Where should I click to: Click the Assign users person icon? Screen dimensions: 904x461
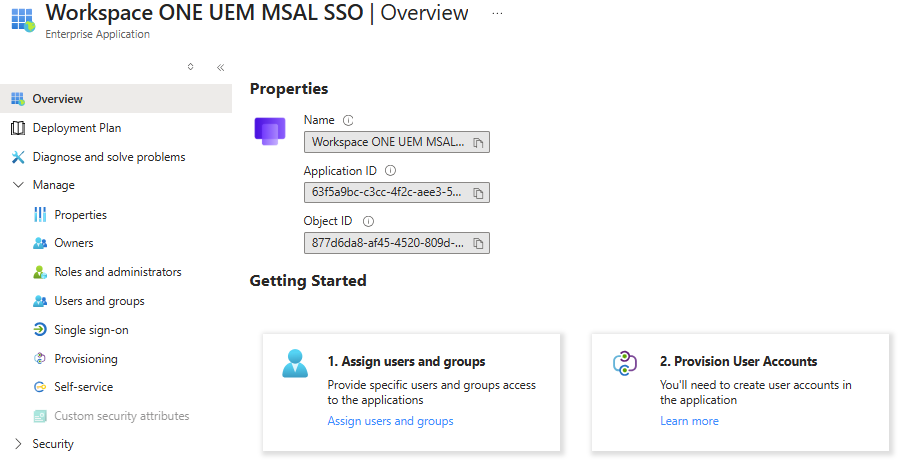point(295,364)
